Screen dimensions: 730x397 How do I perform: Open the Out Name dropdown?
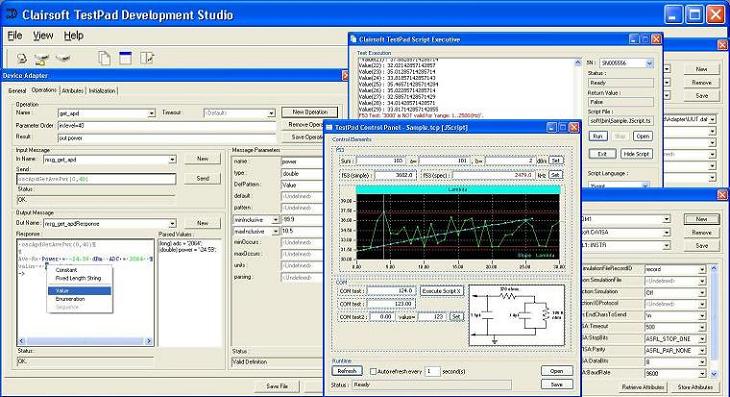172,223
